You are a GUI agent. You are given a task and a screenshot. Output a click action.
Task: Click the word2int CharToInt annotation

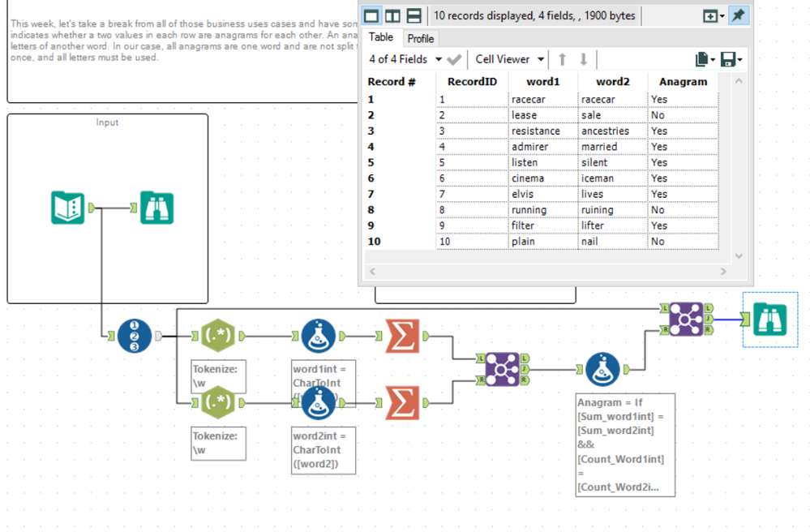324,450
